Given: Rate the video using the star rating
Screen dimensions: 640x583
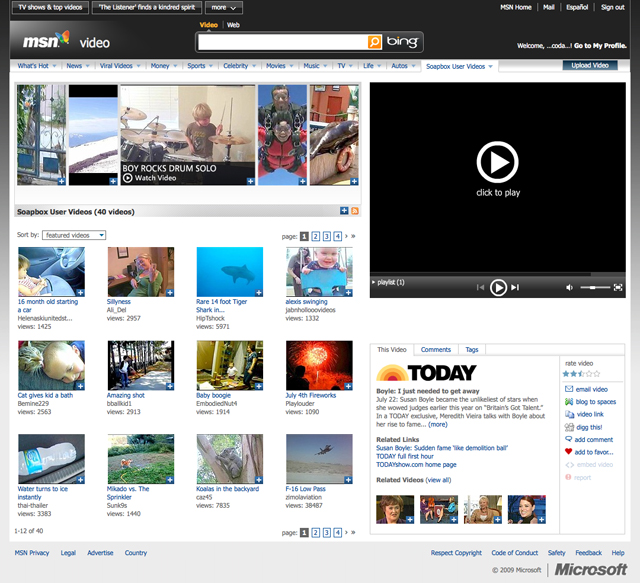Looking at the screenshot, I should (x=581, y=374).
